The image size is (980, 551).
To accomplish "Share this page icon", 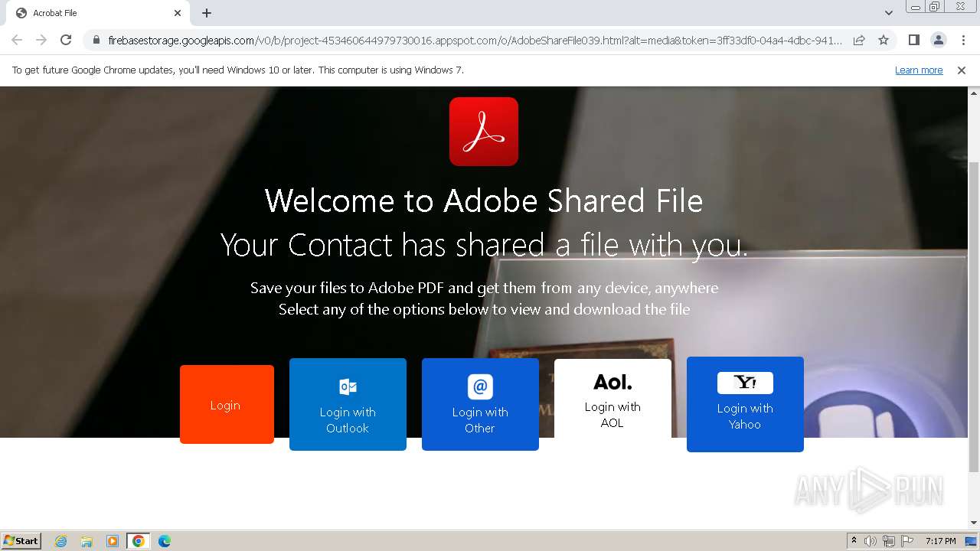I will pos(859,40).
